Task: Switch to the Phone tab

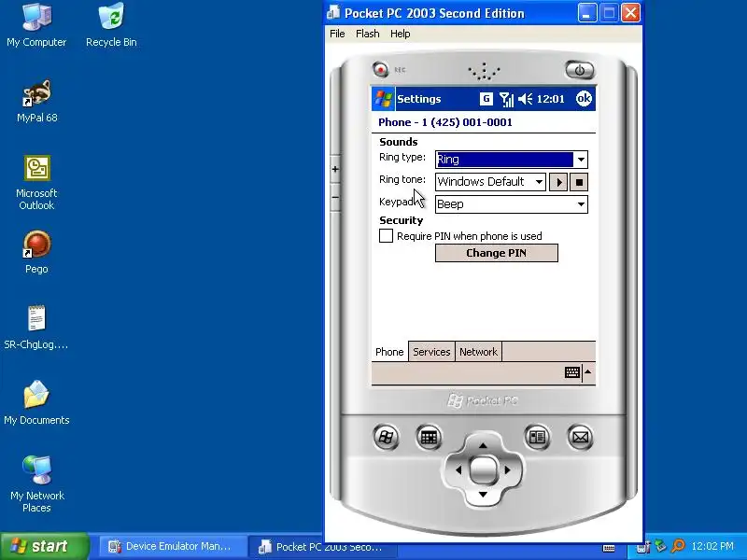Action: (x=389, y=352)
